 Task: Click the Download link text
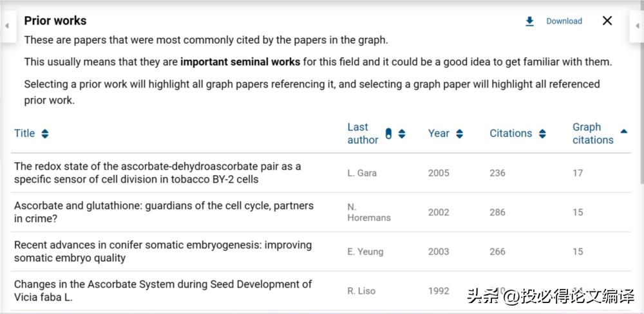pyautogui.click(x=564, y=21)
